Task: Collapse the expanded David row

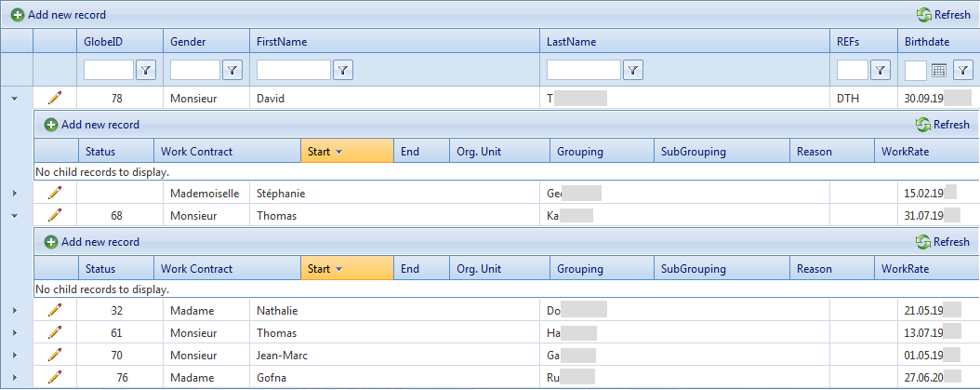Action: 15,98
